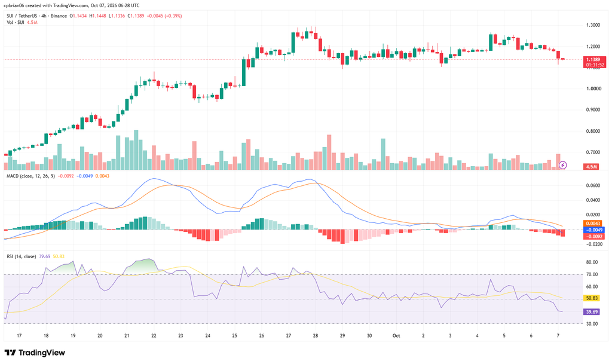Click the high value H1.1448
This screenshot has width=612, height=364.
click(97, 16)
